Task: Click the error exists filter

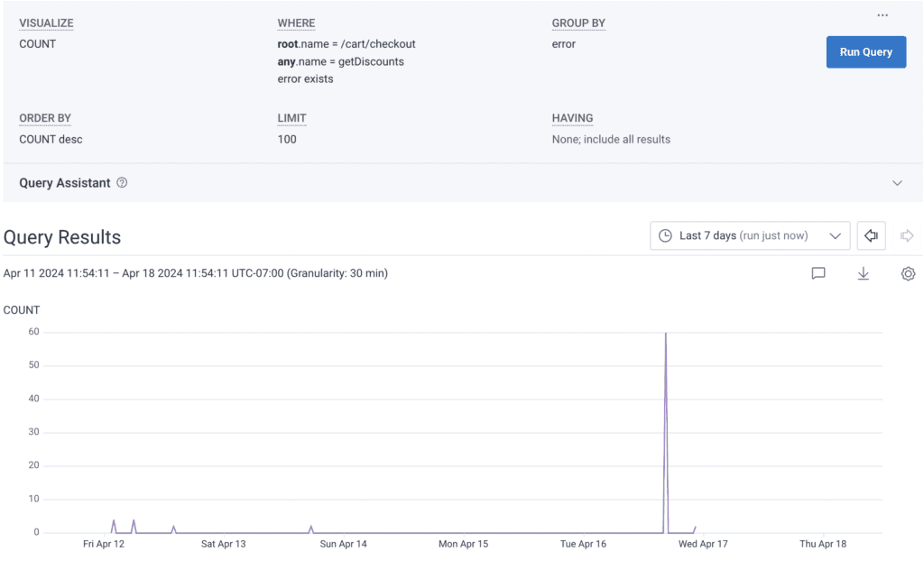Action: point(305,79)
